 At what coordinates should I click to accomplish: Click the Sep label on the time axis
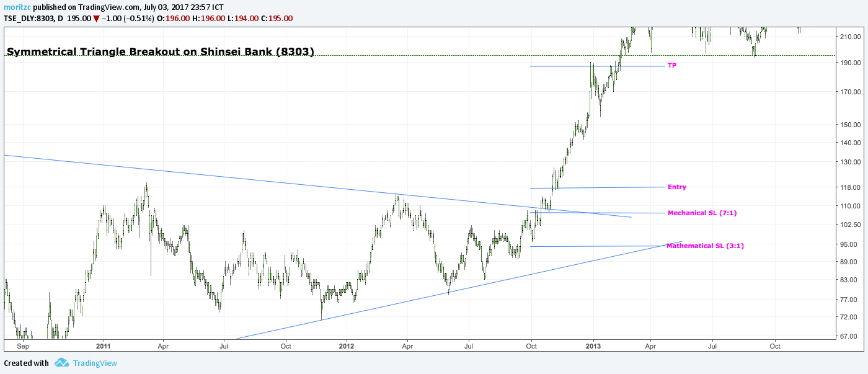pyautogui.click(x=23, y=346)
